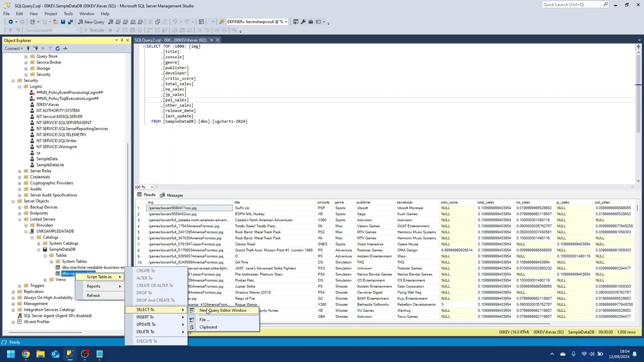644x362 pixels.
Task: Click the Redo toolbar icon
Action: click(x=187, y=22)
